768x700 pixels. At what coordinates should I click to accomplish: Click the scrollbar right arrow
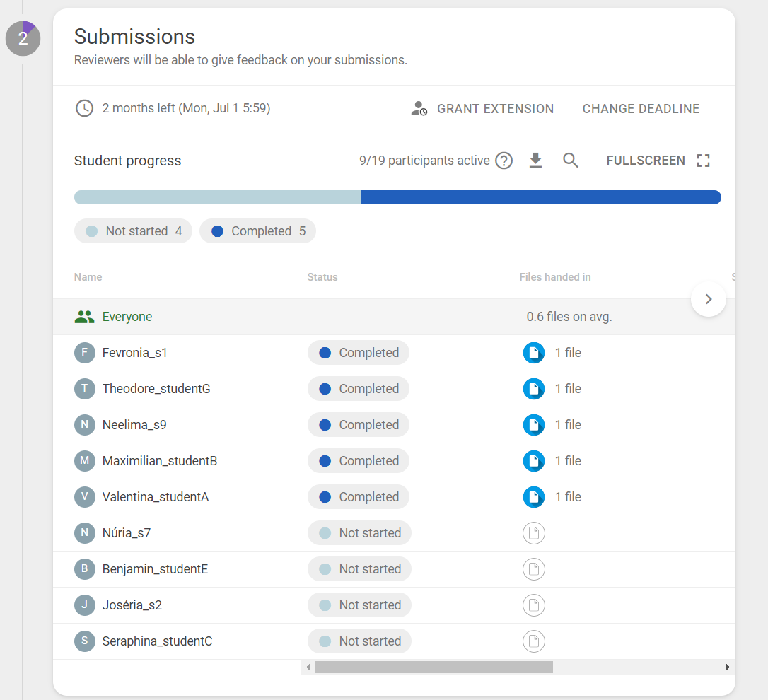point(728,667)
